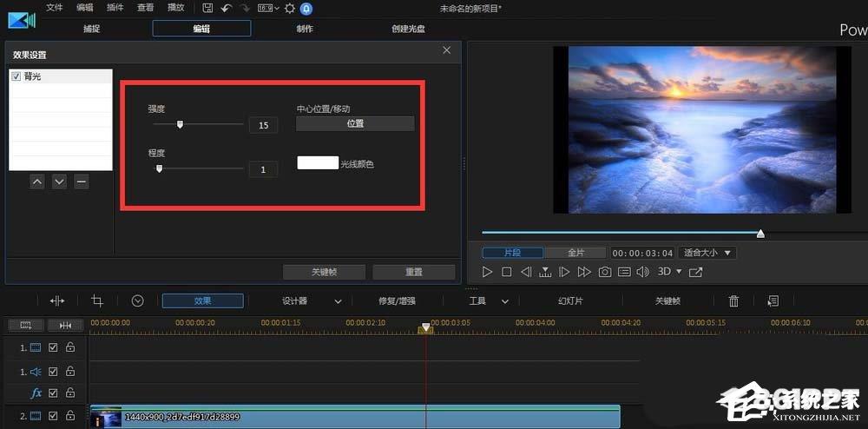Adjust the 强度 slider handle

tap(180, 124)
